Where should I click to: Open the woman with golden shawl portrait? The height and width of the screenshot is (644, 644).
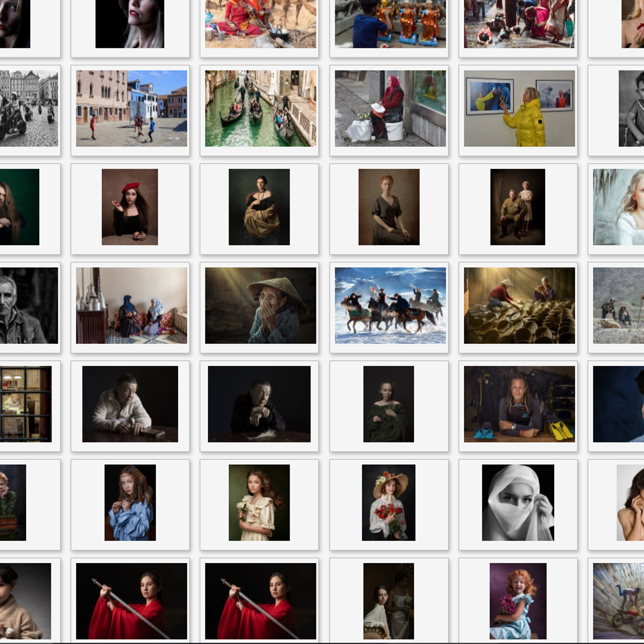point(259,207)
